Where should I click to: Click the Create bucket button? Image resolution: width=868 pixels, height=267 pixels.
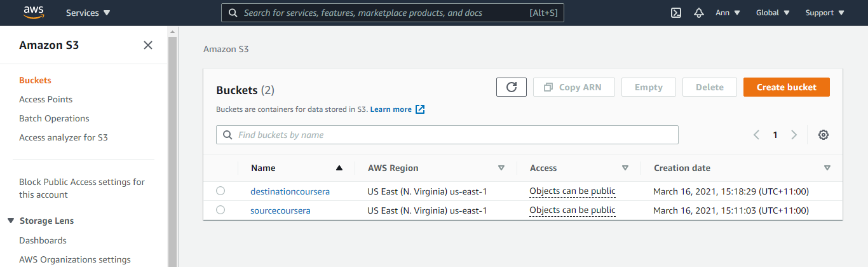pyautogui.click(x=786, y=87)
